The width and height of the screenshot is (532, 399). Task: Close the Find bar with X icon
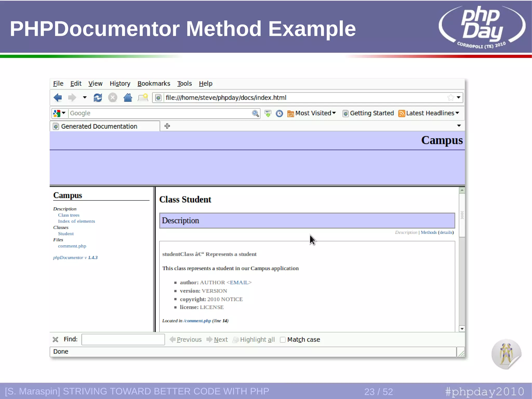point(55,339)
